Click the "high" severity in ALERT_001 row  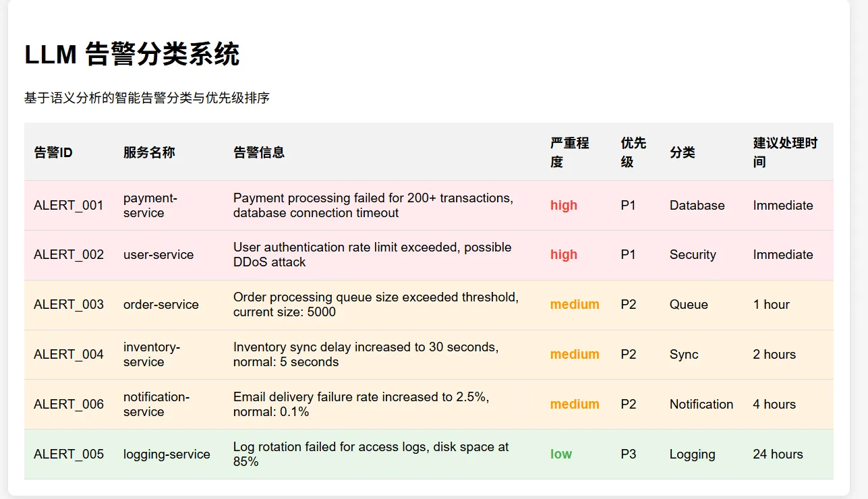click(x=564, y=206)
